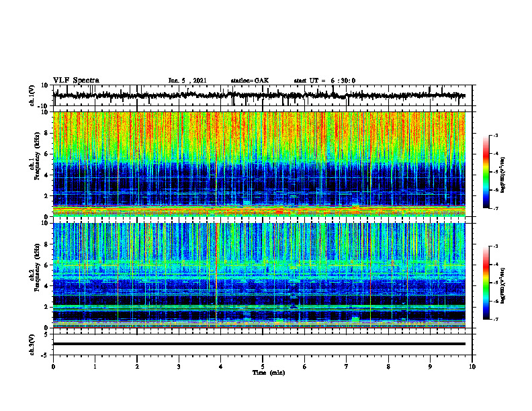Click the "station=GAK" label
Viewport: 532px width, 411px height.
(250, 81)
